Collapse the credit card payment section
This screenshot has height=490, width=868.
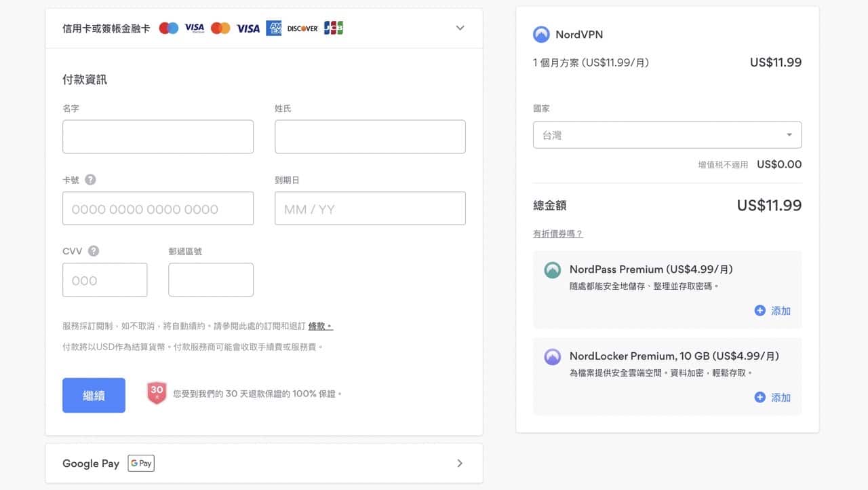click(460, 28)
